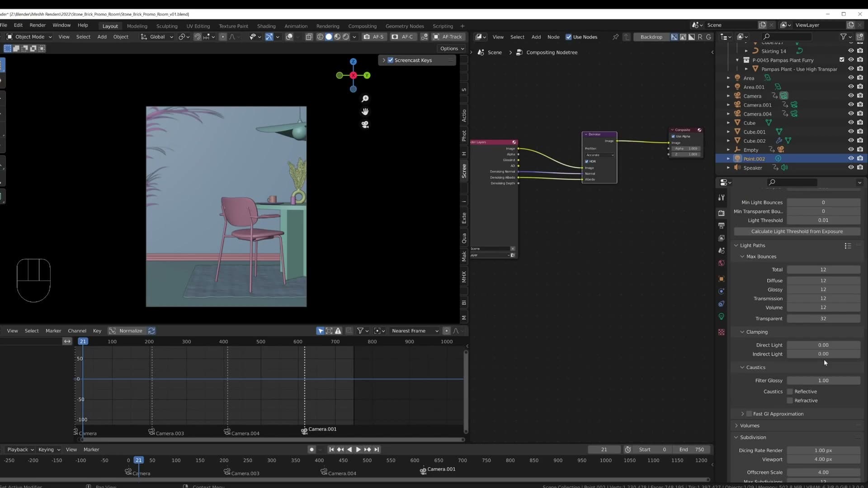Image resolution: width=868 pixels, height=488 pixels.
Task: Click the End frame field showing 750
Action: click(692, 450)
